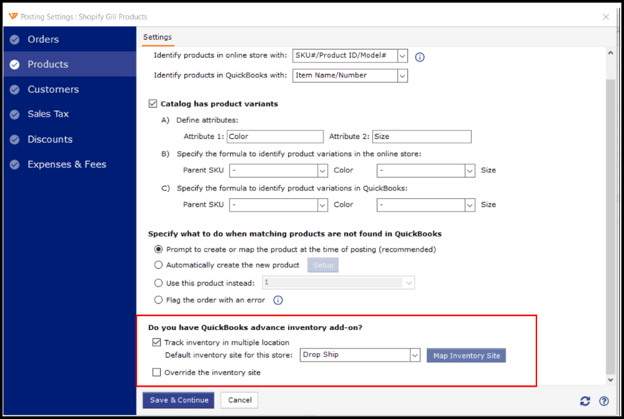The image size is (624, 419).
Task: Select Prompt to create or map radio button
Action: 158,249
